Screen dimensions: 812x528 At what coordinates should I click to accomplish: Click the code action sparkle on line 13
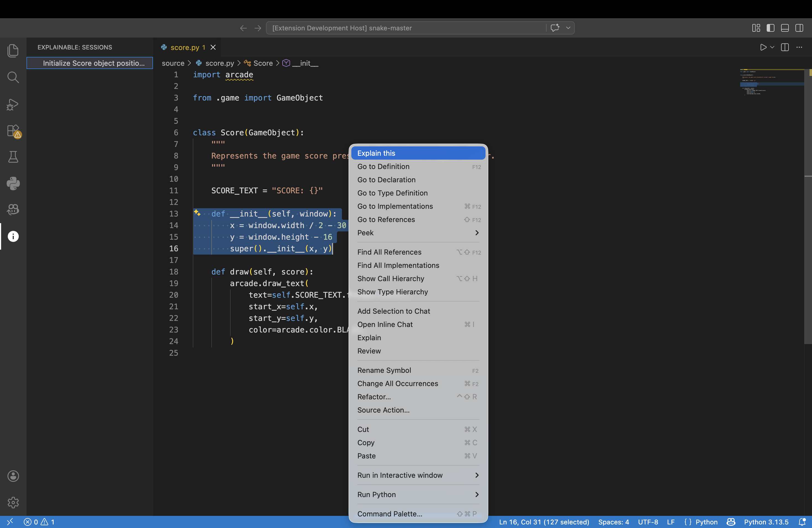click(197, 213)
